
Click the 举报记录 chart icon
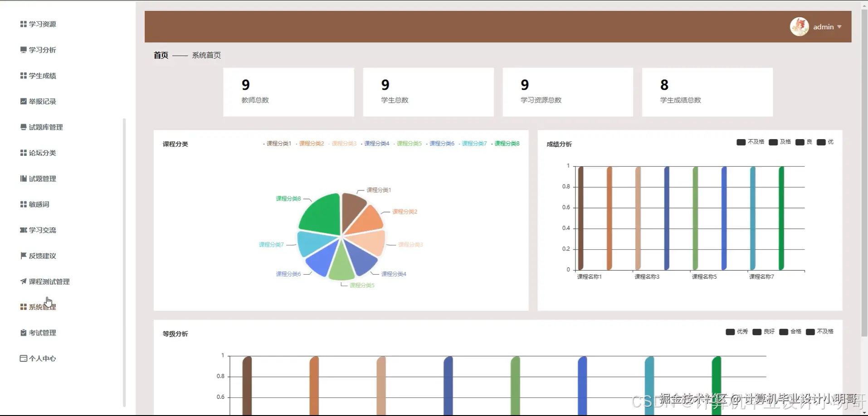24,102
